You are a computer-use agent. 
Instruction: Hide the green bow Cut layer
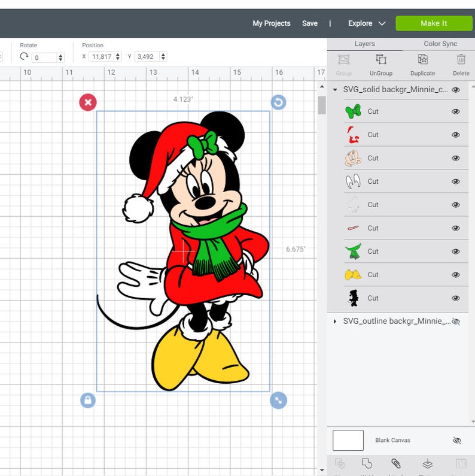(456, 111)
